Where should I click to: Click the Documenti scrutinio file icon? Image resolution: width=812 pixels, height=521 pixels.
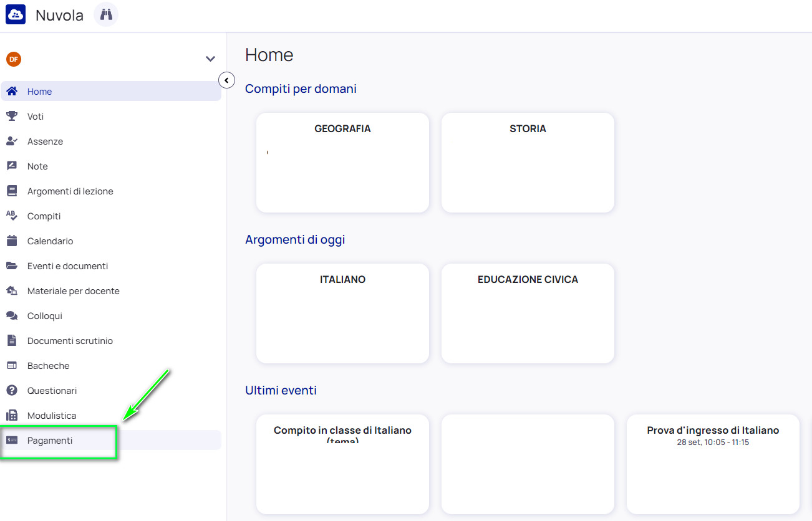(x=12, y=340)
